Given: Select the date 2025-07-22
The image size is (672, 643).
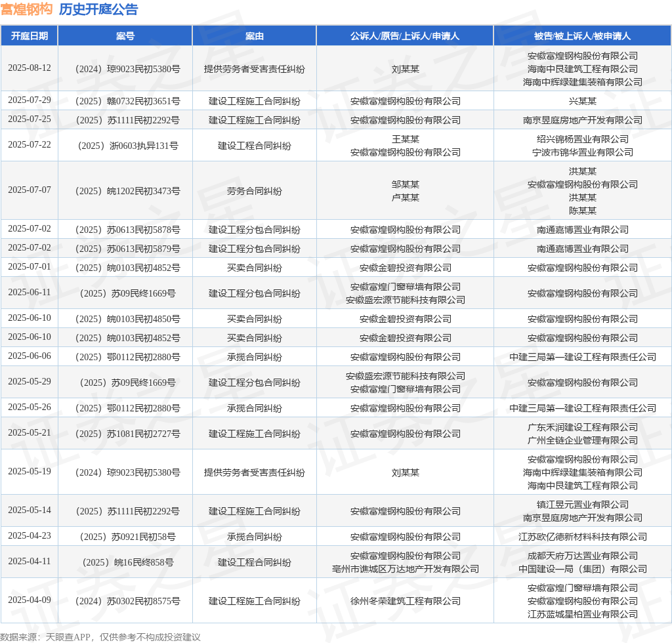Looking at the screenshot, I should coord(29,145).
